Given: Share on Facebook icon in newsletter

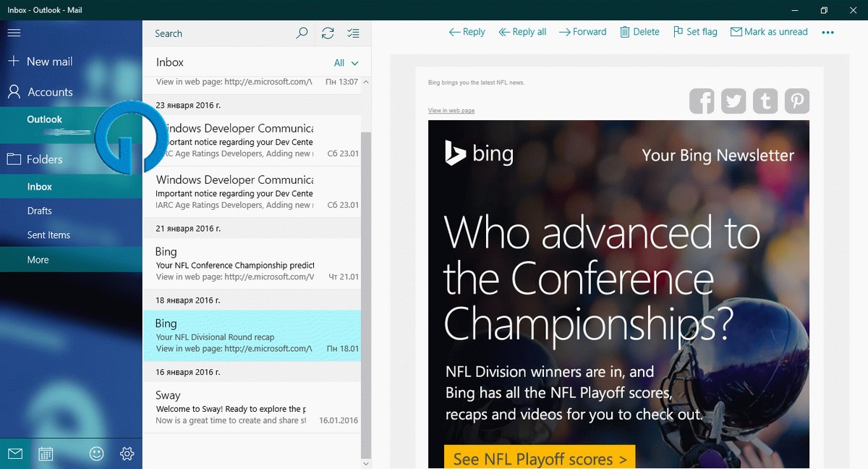Looking at the screenshot, I should (702, 101).
